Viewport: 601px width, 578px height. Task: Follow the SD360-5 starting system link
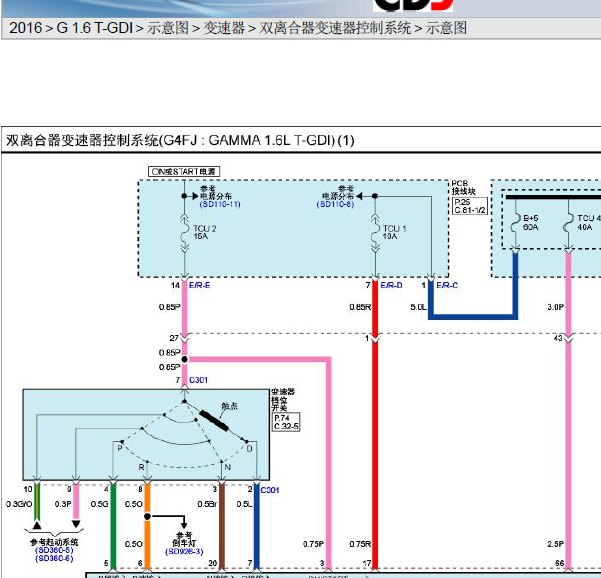coord(54,550)
